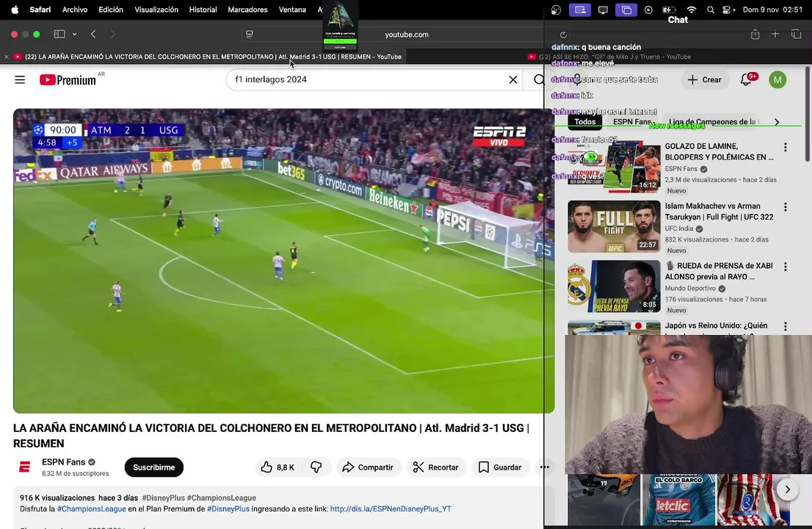Open the YouTube hamburger guide menu
Screen dimensions: 812x529
20,80
